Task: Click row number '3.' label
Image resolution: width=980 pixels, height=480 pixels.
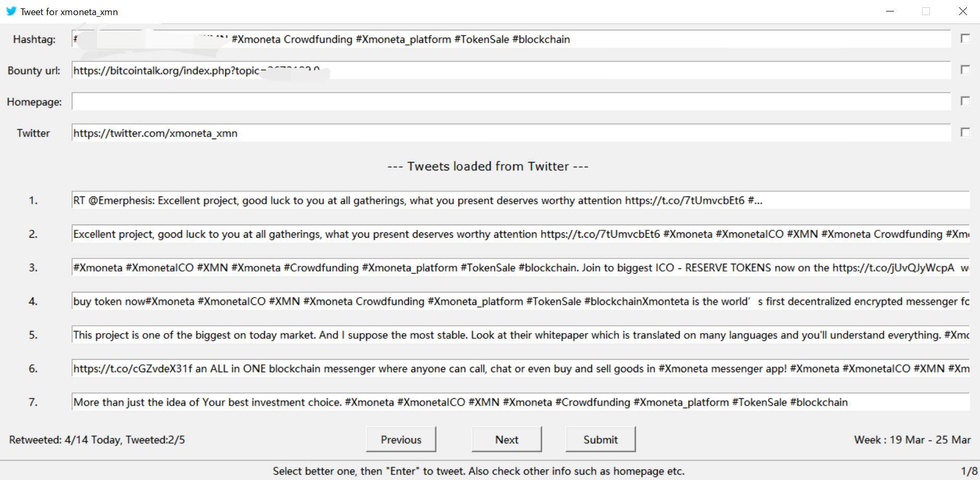Action: click(33, 267)
